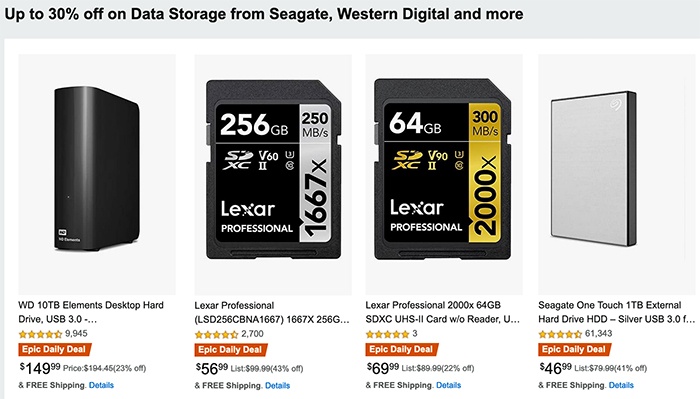Click Epic Daily Deal badge under Lexar 64GB

click(x=401, y=349)
